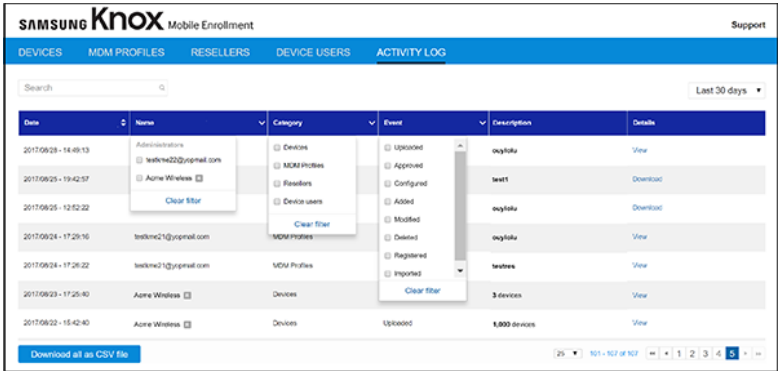The image size is (780, 372).
Task: Click the Details column header
Action: click(696, 123)
